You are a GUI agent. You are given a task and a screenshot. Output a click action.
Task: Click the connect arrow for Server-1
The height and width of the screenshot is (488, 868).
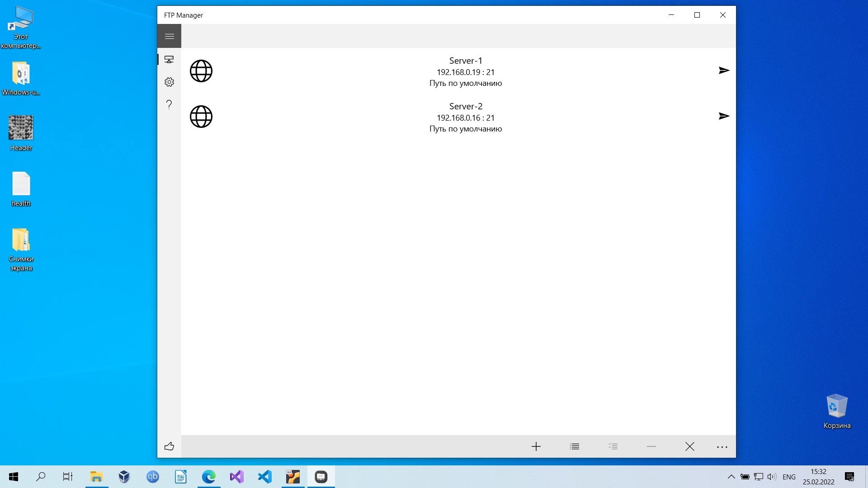(x=724, y=70)
